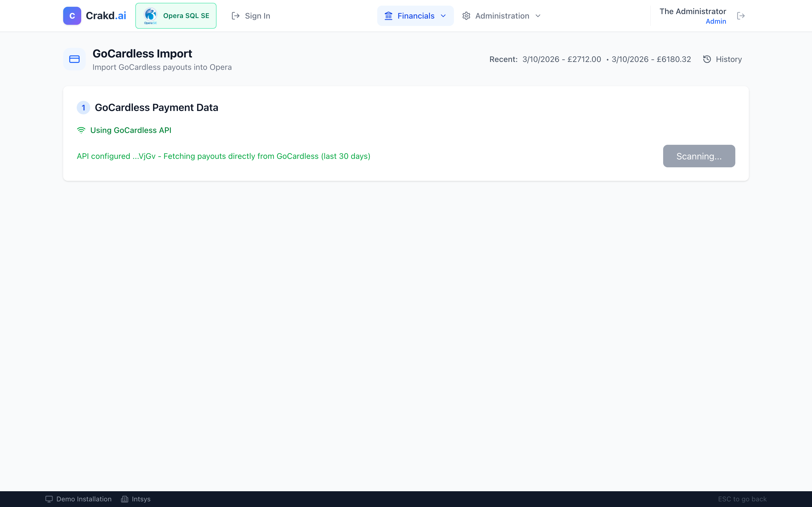
Task: Click the sign-in arrow icon next to Sign In
Action: pyautogui.click(x=235, y=16)
